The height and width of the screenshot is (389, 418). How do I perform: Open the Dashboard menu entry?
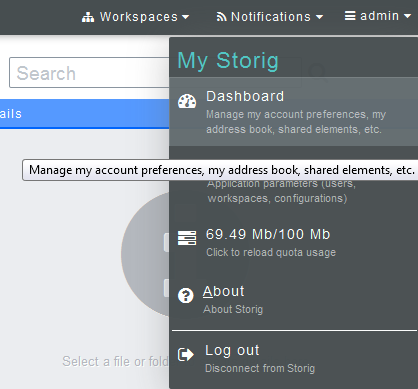[294, 112]
